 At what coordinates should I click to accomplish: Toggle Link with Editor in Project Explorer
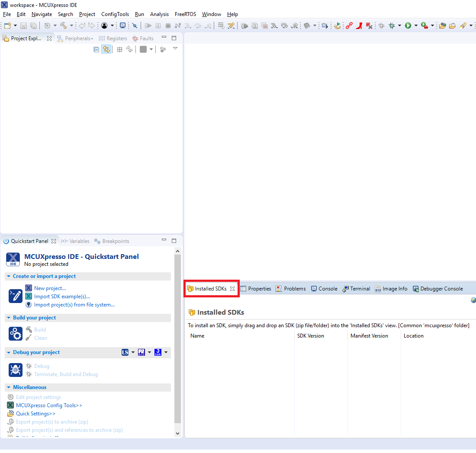(106, 50)
